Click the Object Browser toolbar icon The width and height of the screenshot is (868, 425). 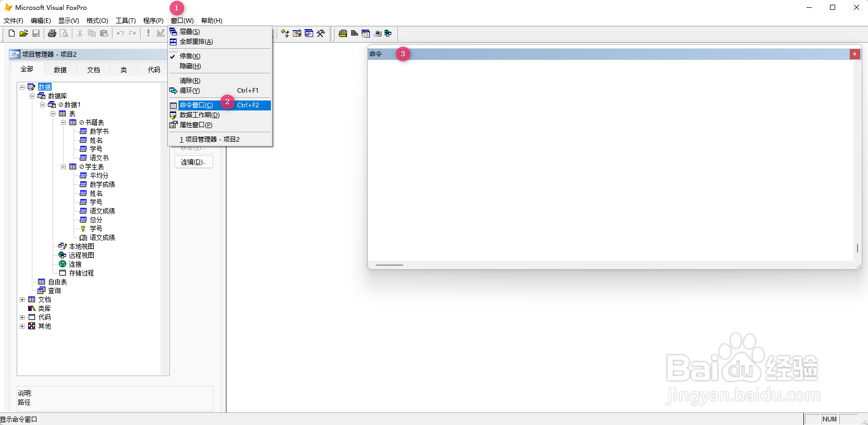[x=378, y=33]
